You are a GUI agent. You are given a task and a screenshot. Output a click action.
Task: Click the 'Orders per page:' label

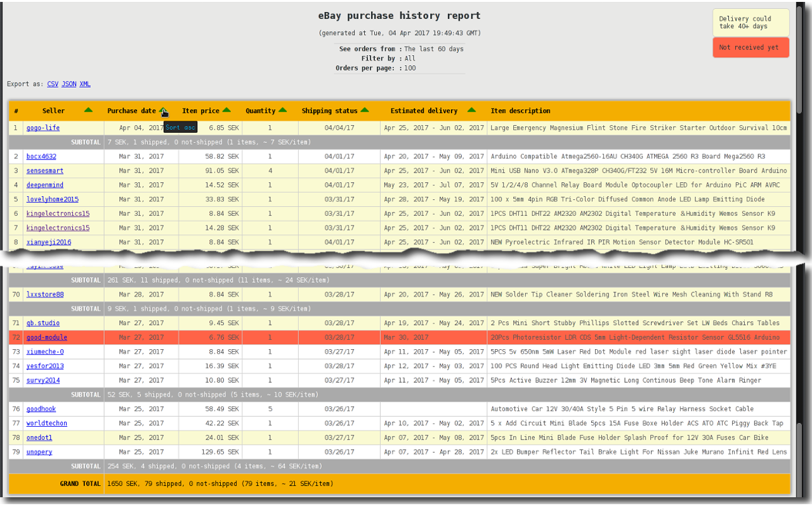368,68
